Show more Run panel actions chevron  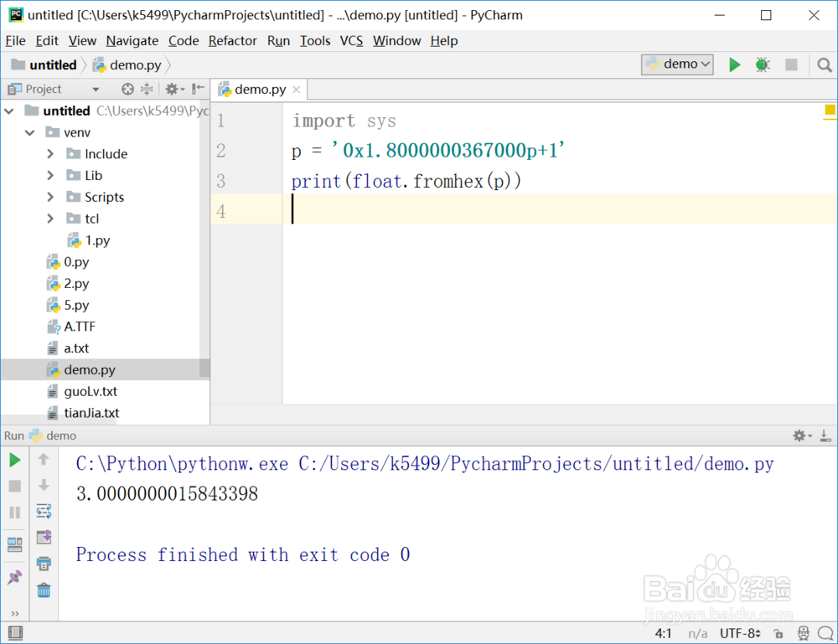15,614
